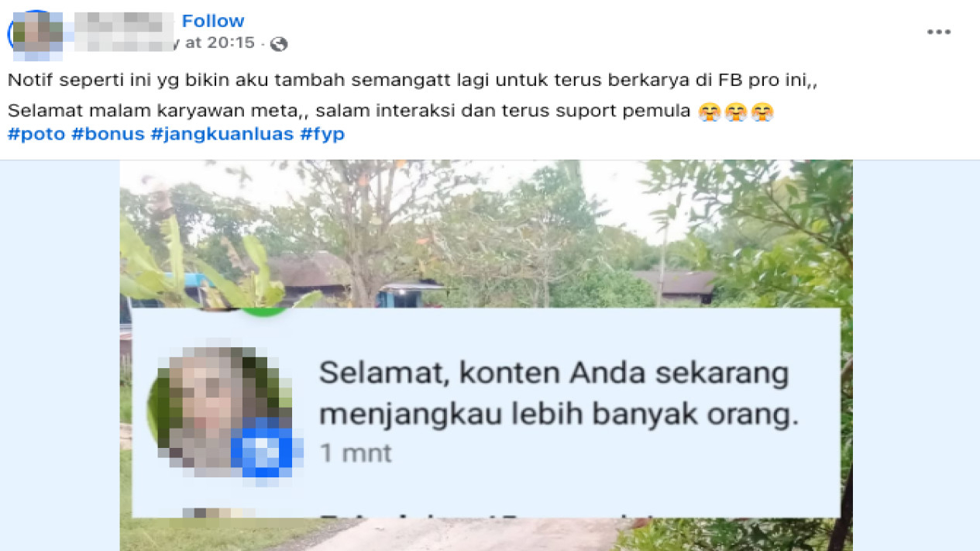980x551 pixels.
Task: Click the blue badge on notification avatar
Action: pyautogui.click(x=263, y=449)
